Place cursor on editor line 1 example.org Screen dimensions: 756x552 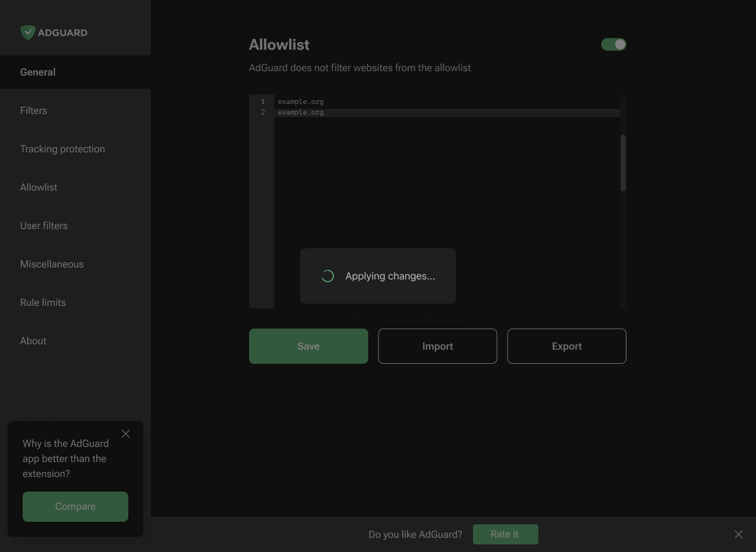pyautogui.click(x=301, y=101)
